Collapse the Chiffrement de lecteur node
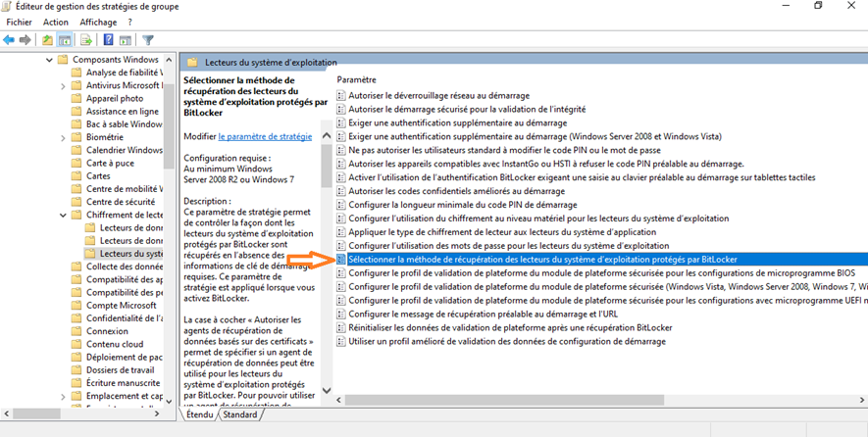Screen dimensions: 868x437 click(x=63, y=215)
